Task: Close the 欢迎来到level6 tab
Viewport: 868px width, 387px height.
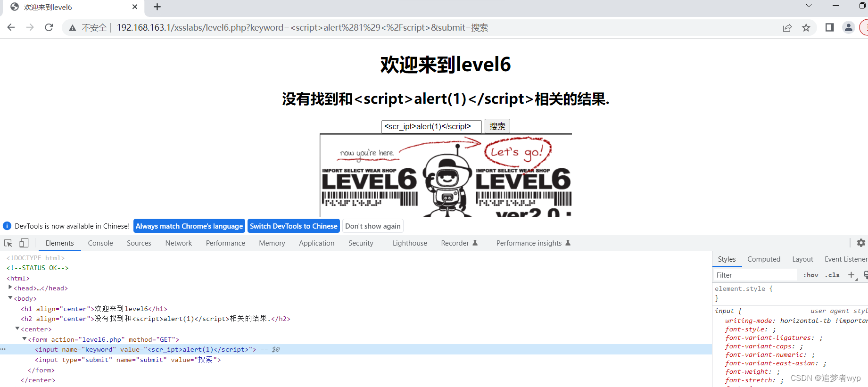Action: 135,7
